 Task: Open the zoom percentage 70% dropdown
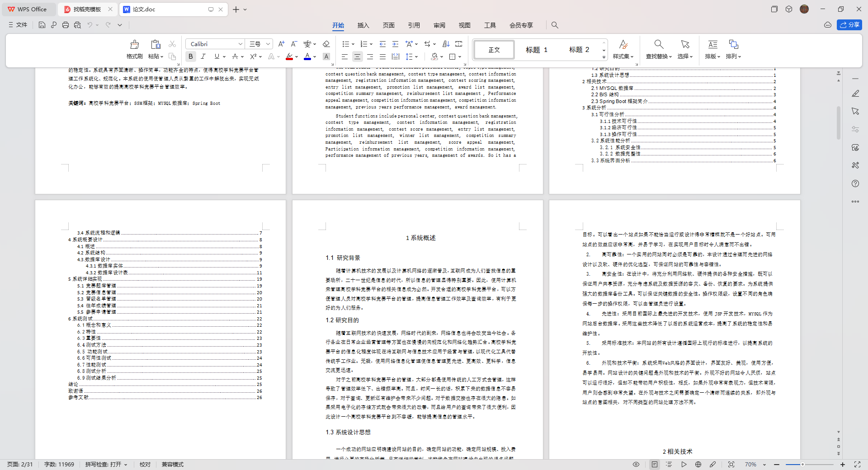click(x=764, y=465)
